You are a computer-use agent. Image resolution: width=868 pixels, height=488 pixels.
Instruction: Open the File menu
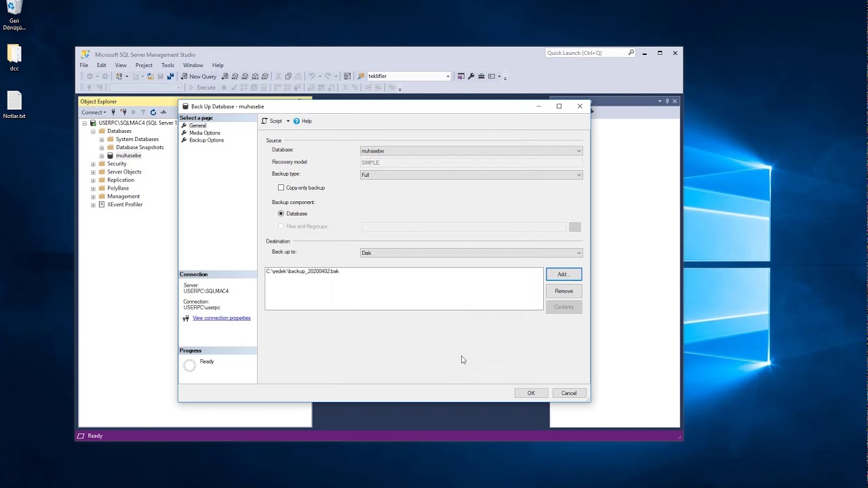(x=84, y=65)
